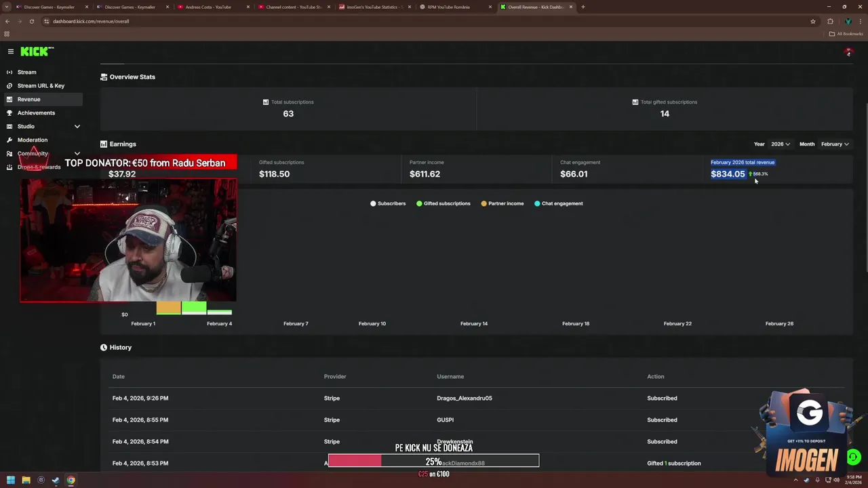
Task: Click the Earnings section icon
Action: [104, 144]
